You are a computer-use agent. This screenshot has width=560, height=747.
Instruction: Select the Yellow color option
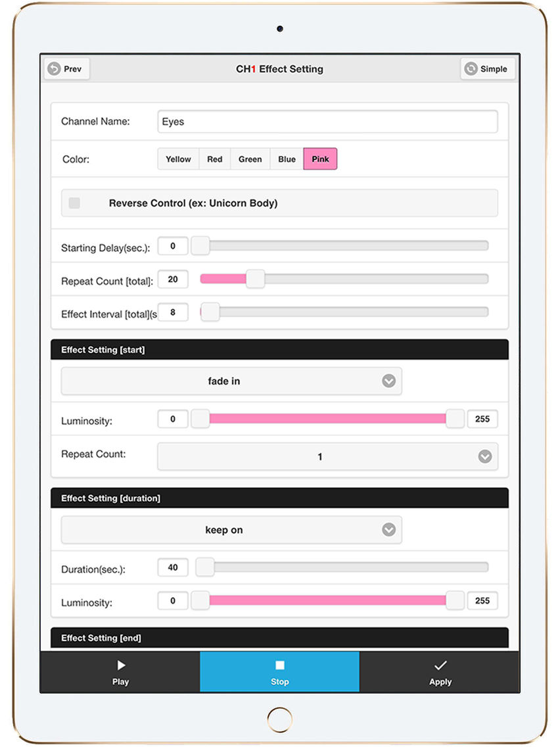[x=178, y=159]
